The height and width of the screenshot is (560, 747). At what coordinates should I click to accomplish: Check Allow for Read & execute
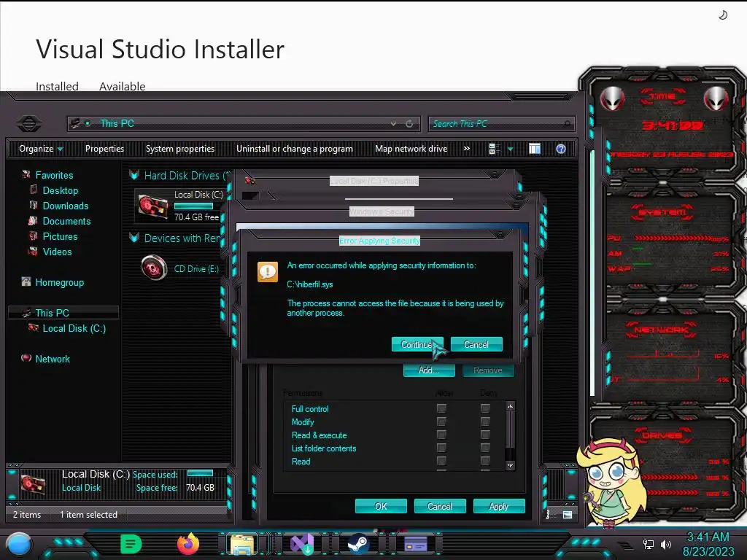441,435
